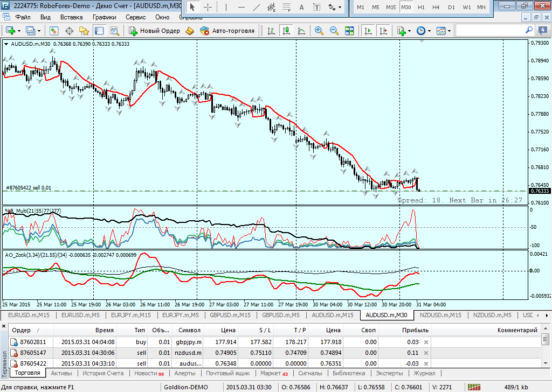The width and height of the screenshot is (552, 392).
Task: Click the connection status bars icon
Action: tap(474, 387)
